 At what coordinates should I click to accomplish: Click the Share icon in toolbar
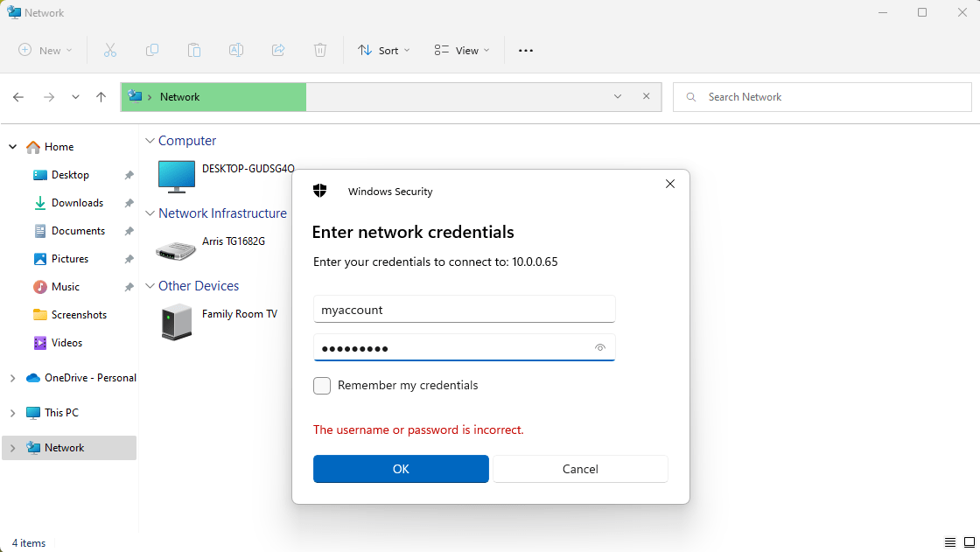(x=278, y=50)
